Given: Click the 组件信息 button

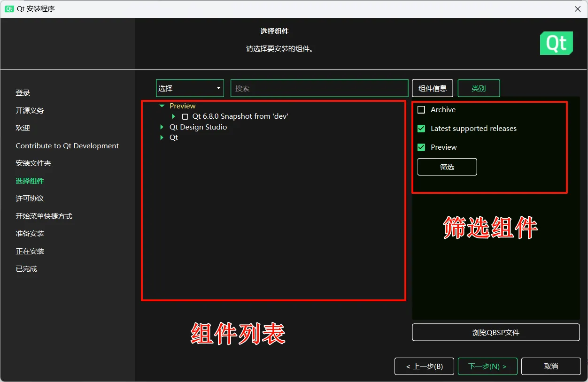Looking at the screenshot, I should tap(432, 88).
